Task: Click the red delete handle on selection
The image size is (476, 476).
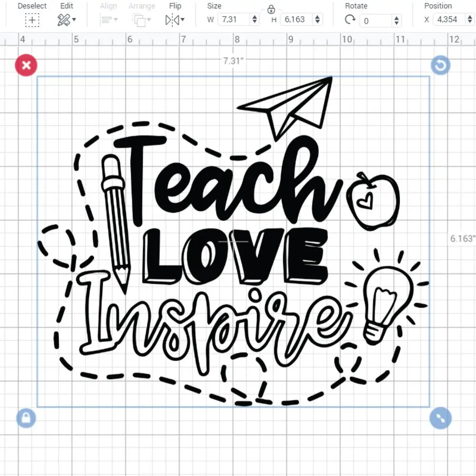Action: coord(26,65)
